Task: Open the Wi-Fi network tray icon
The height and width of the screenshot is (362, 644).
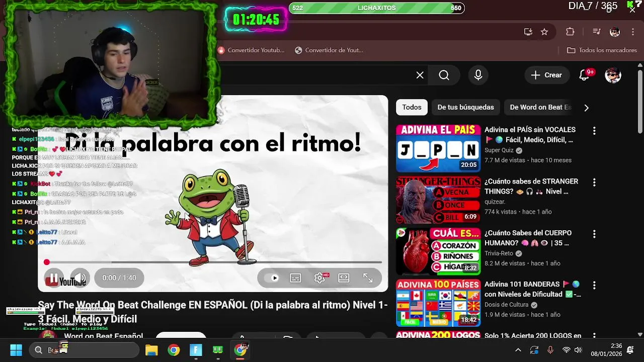Action: [567, 350]
